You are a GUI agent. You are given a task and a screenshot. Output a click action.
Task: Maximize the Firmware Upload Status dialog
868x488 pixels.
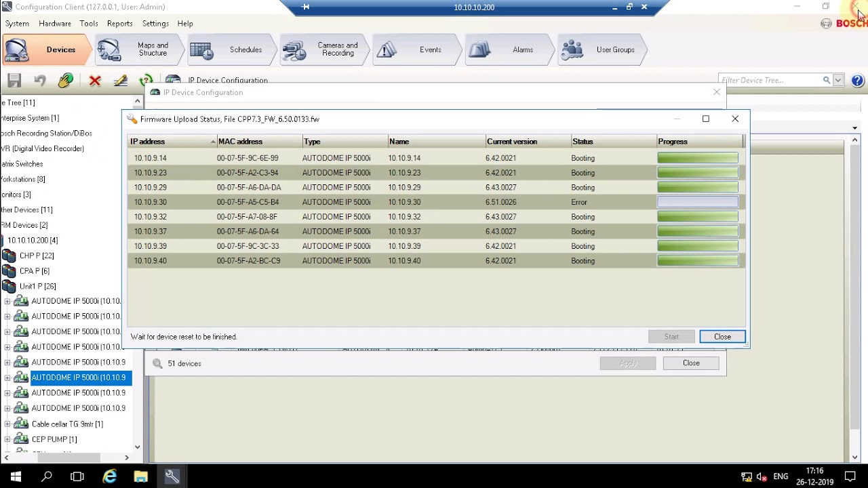click(705, 119)
